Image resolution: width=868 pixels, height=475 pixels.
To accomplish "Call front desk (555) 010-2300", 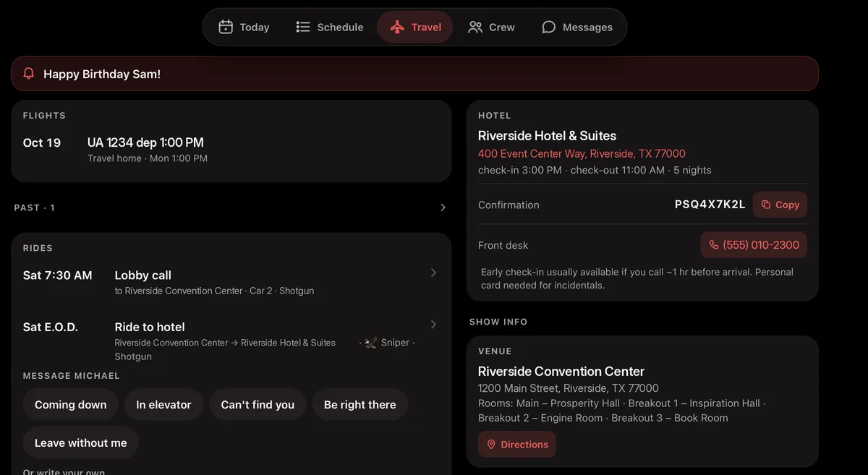I will click(x=754, y=245).
